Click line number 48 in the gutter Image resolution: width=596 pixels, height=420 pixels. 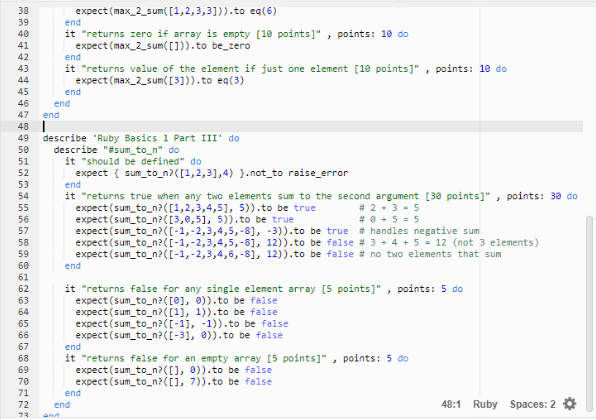[x=23, y=126]
